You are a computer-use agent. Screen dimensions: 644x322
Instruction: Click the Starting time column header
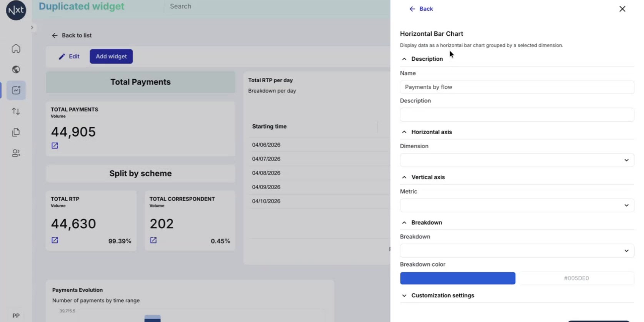tap(269, 127)
